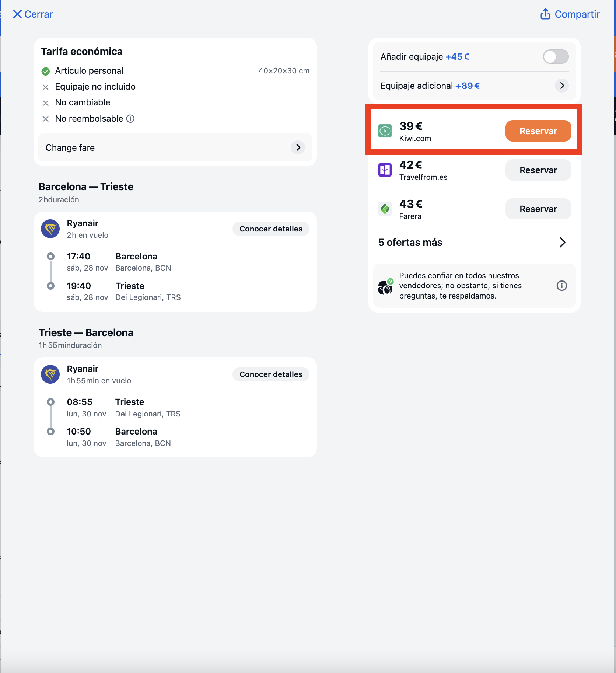Click the 40×20×30 cm dimensions text

pos(284,71)
